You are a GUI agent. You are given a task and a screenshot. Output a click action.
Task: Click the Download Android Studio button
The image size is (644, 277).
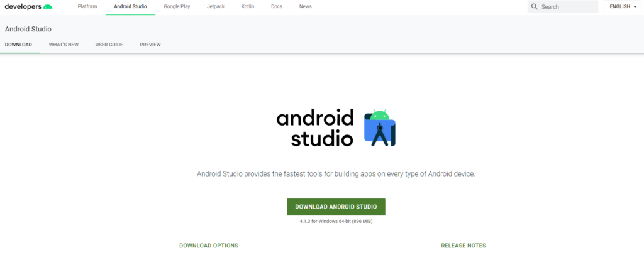point(336,207)
